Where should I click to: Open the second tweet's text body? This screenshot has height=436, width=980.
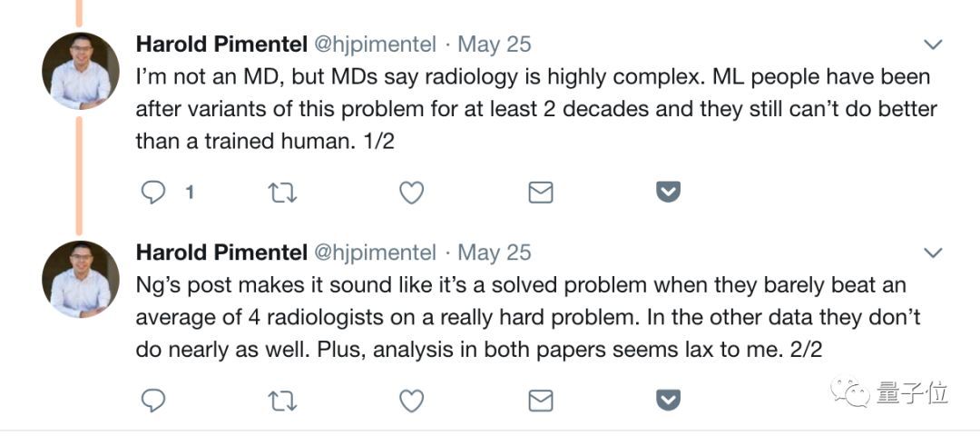(x=526, y=317)
